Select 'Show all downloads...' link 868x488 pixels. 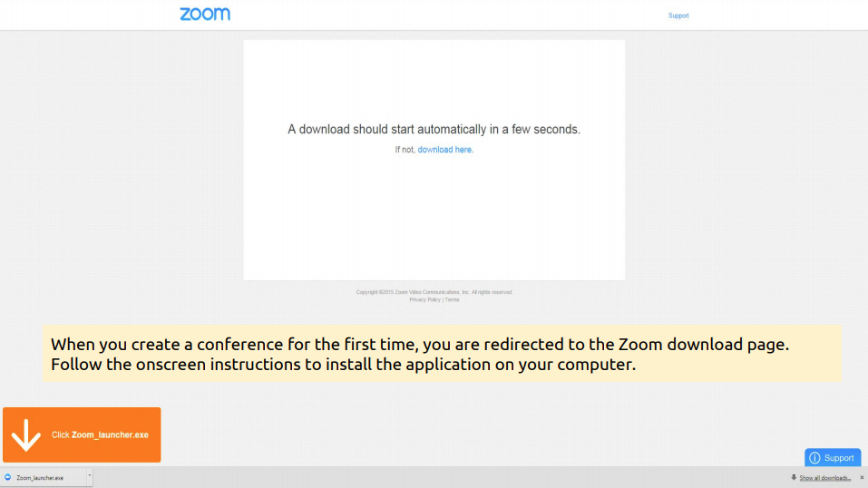[x=824, y=477]
